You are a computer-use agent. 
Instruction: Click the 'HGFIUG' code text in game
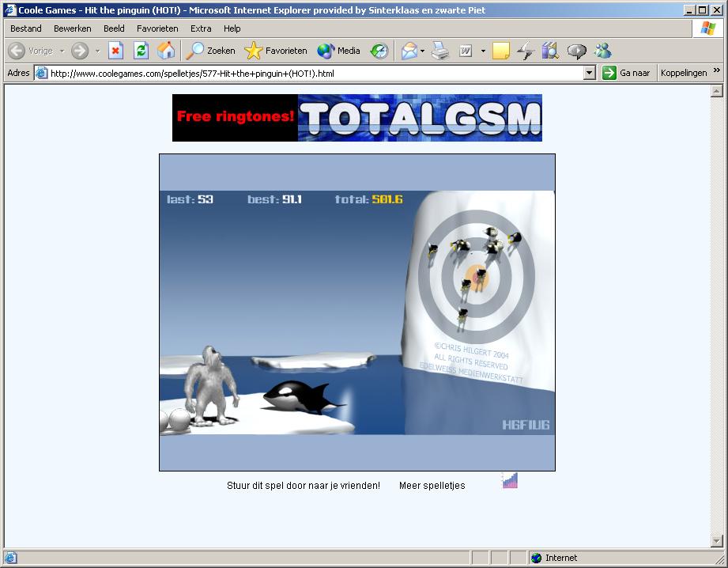click(526, 425)
